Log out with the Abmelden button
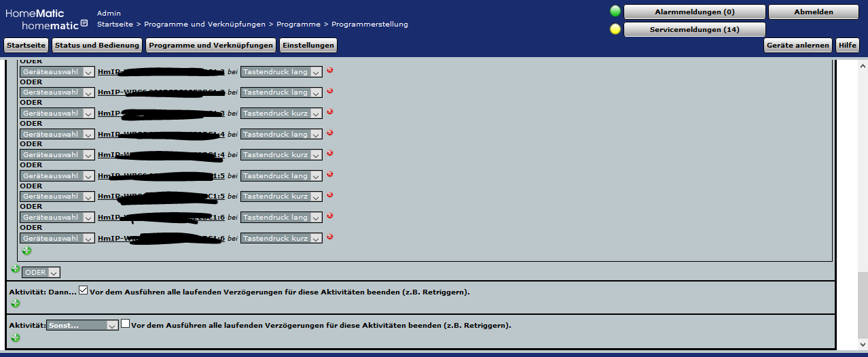The height and width of the screenshot is (357, 868). tap(814, 12)
